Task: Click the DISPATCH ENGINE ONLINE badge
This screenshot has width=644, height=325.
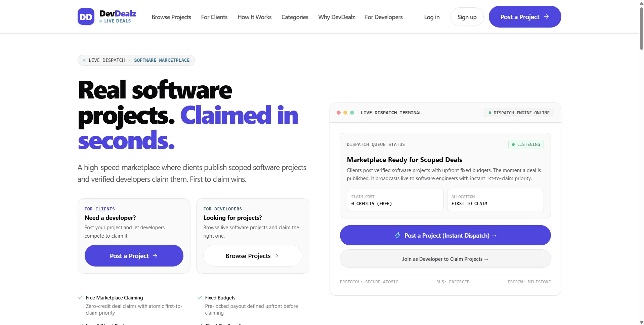Action: (x=519, y=113)
